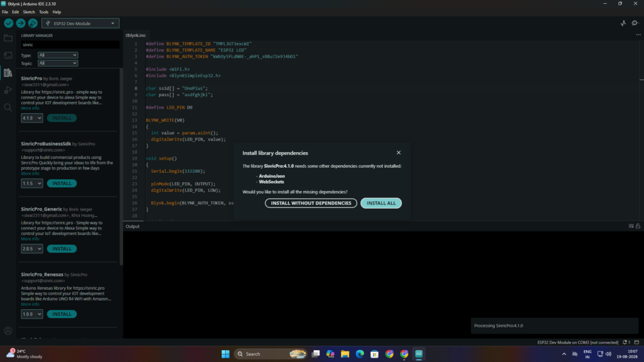
Task: Click the Verify sketch checkmark button
Action: pos(8,23)
